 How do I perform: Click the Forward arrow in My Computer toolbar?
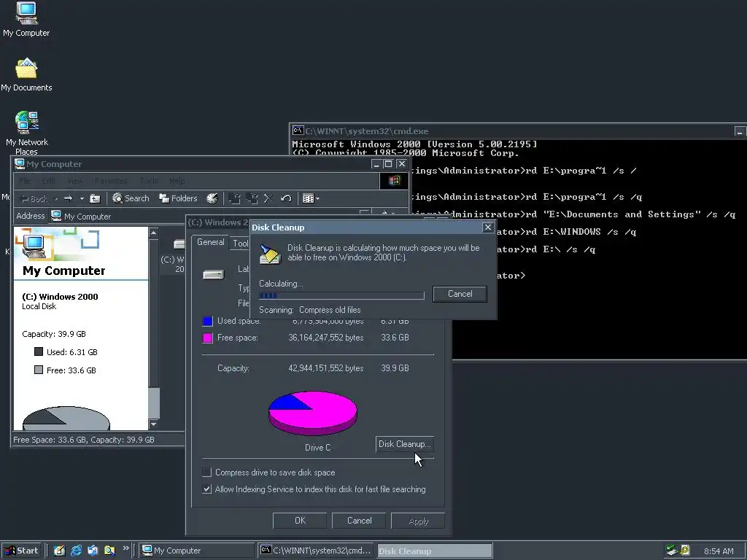[68, 198]
